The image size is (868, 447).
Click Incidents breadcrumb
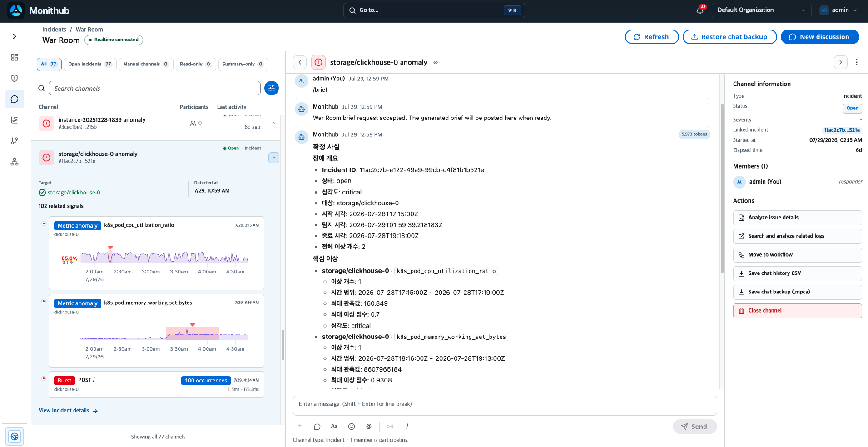pyautogui.click(x=54, y=30)
